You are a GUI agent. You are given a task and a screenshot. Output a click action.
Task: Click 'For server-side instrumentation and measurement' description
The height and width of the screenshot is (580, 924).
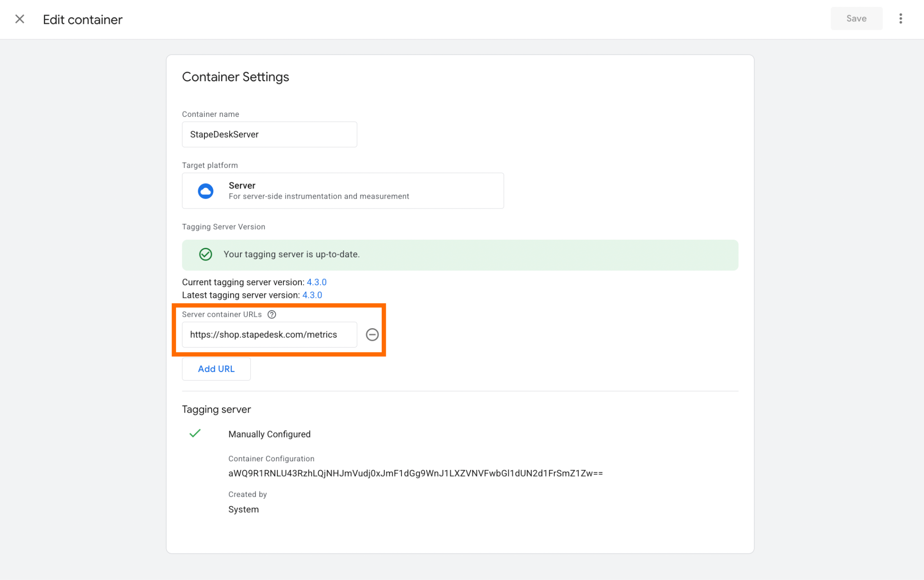(x=319, y=196)
